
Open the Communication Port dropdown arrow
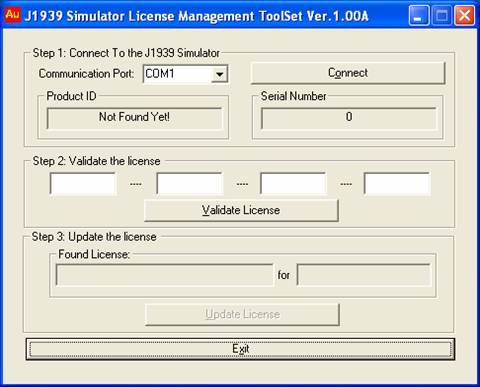219,74
